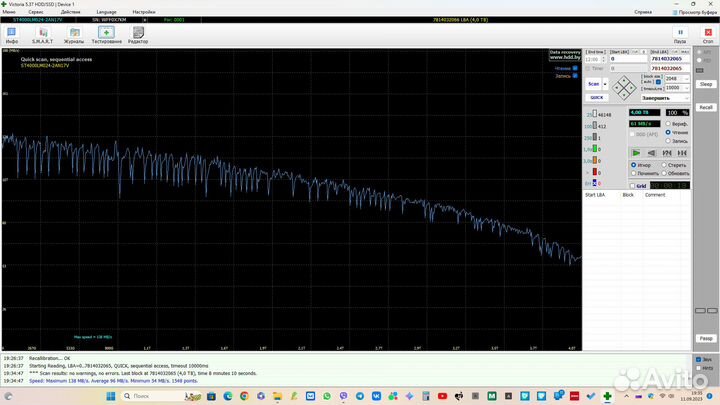The image size is (720, 405).
Task: Click the Инфо toolbar icon
Action: (x=12, y=34)
